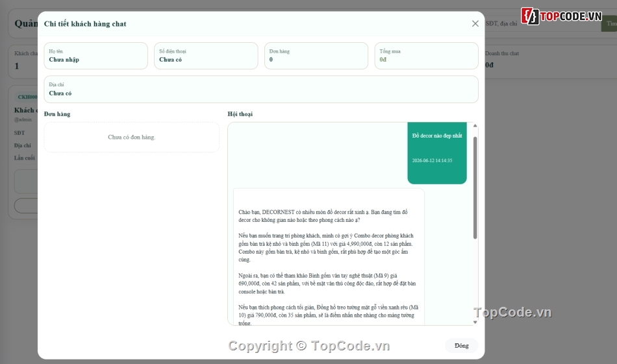Click the scroll up arrow in Hội thoại
The image size is (617, 364).
point(475,126)
